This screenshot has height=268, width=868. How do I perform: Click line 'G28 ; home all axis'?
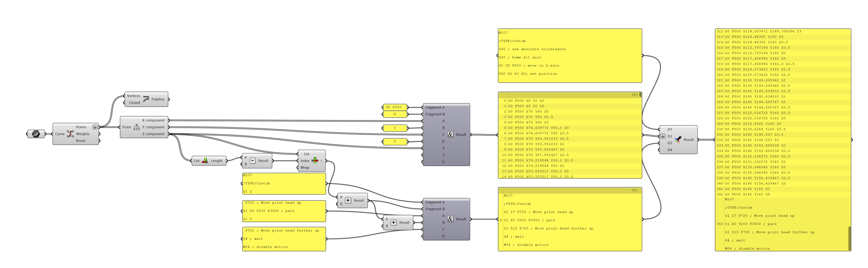pyautogui.click(x=520, y=58)
